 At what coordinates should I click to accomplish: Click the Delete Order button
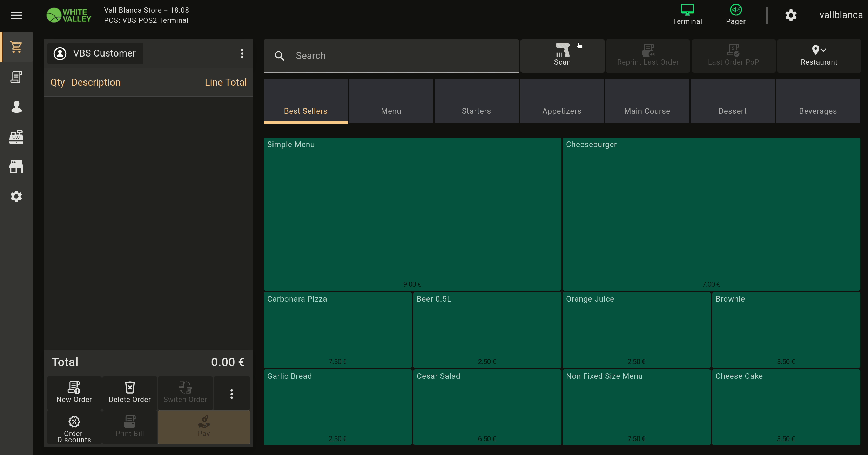[x=129, y=393]
